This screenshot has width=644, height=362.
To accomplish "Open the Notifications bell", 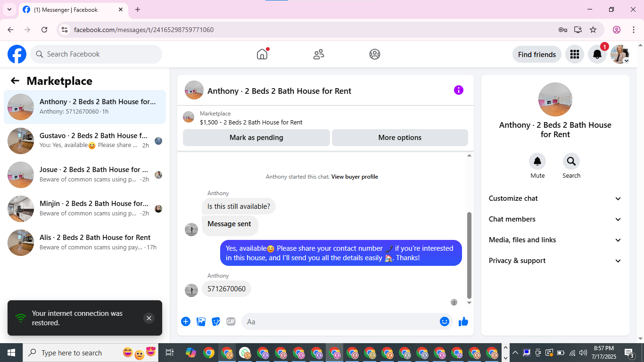I will click(597, 54).
